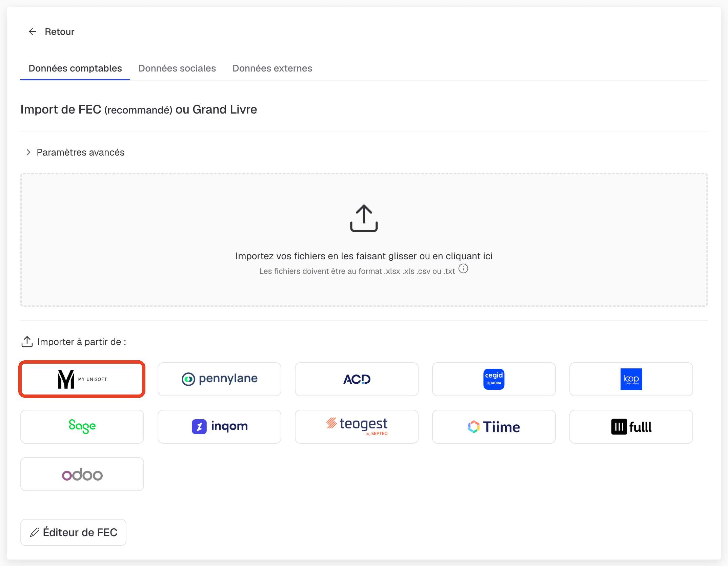Select the Cegid Quadra import source
728x566 pixels.
(494, 379)
